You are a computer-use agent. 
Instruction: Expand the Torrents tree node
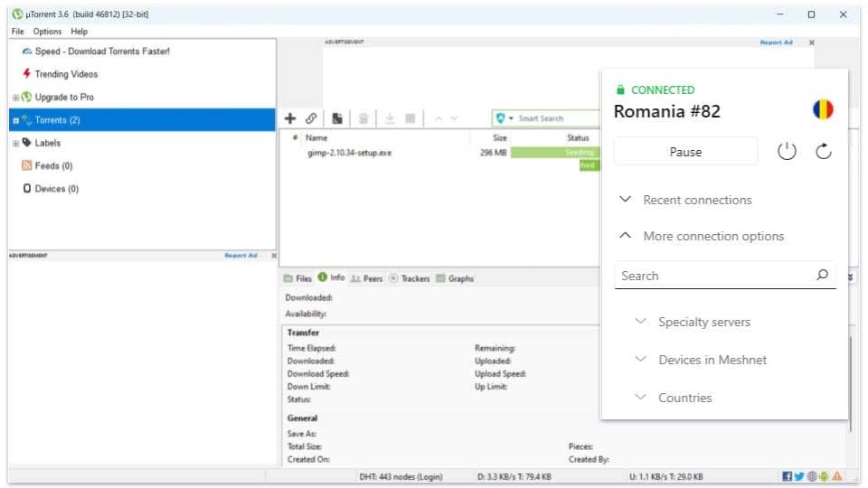tap(15, 120)
